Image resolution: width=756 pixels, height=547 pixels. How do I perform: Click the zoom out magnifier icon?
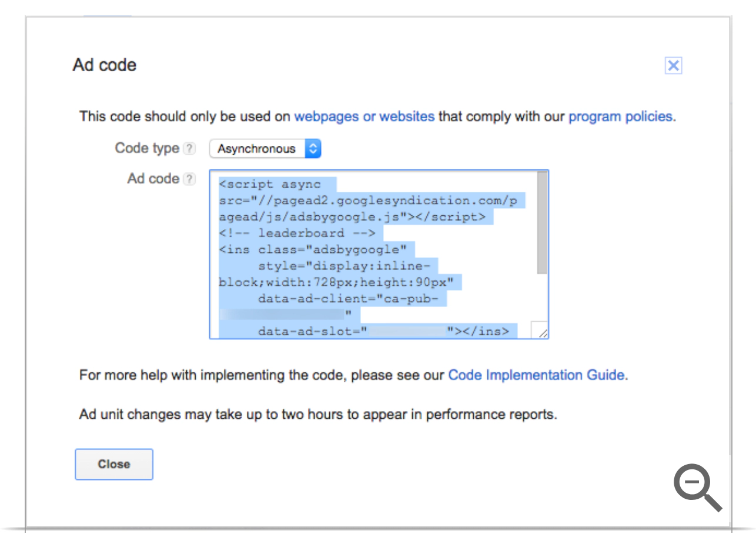(x=697, y=488)
